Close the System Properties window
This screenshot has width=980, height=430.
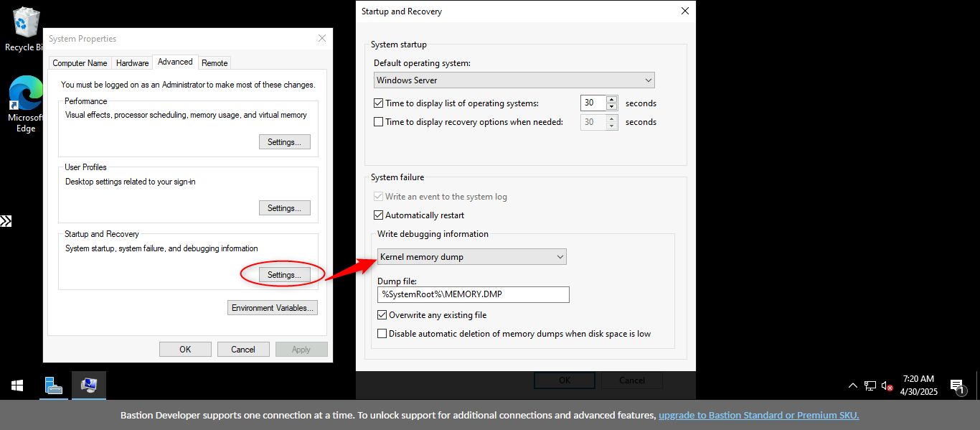pyautogui.click(x=323, y=39)
